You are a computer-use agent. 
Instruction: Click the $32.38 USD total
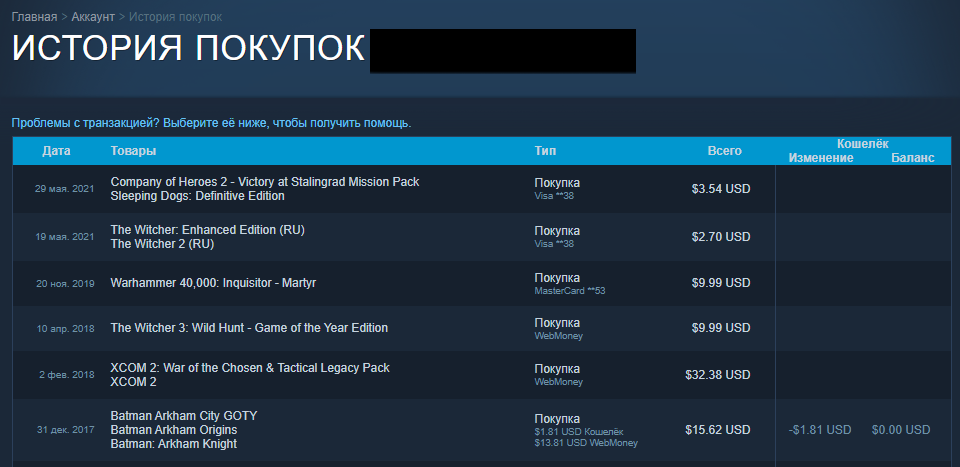718,374
